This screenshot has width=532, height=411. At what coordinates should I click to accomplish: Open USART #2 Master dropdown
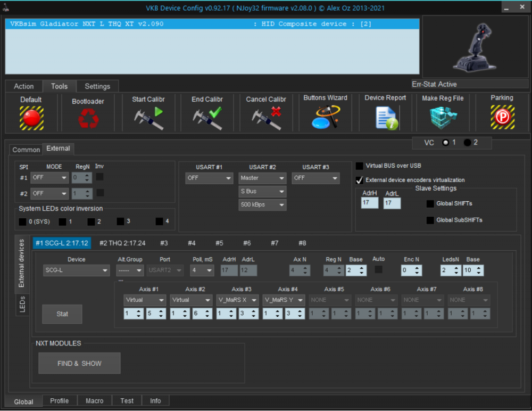262,178
